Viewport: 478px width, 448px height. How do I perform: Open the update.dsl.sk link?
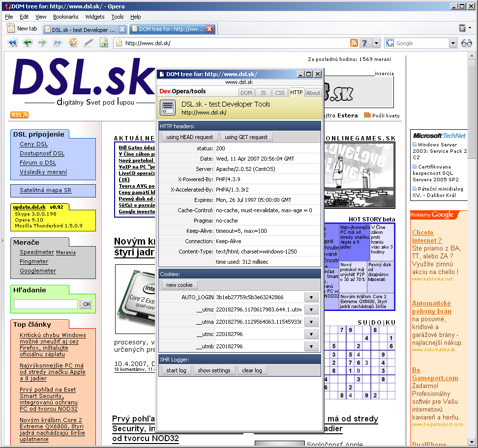(x=30, y=207)
